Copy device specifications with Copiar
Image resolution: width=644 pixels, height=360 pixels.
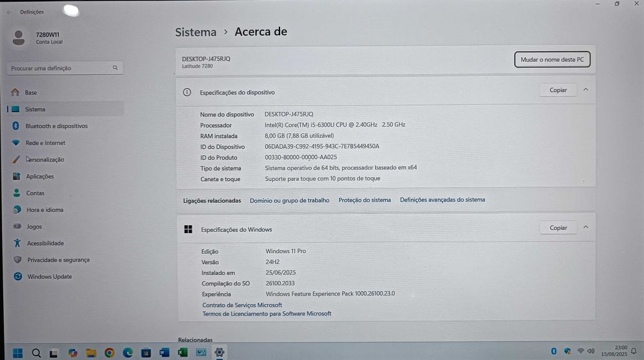[558, 90]
